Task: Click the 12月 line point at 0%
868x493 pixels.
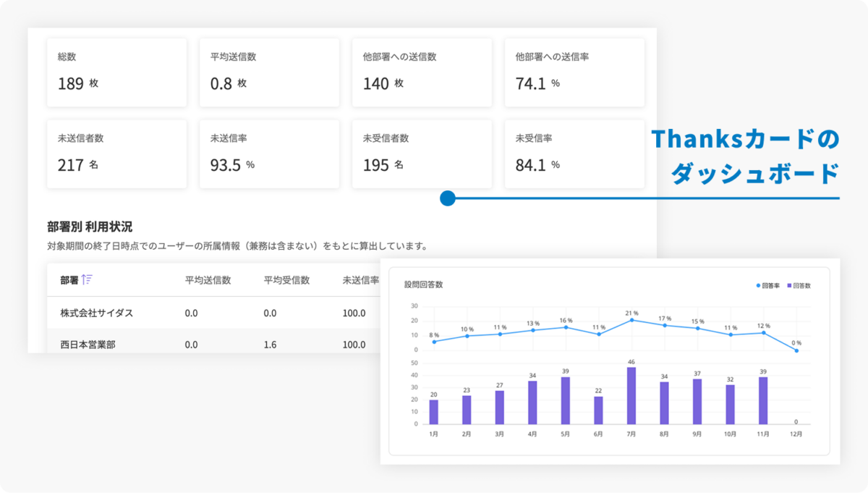Action: point(796,350)
